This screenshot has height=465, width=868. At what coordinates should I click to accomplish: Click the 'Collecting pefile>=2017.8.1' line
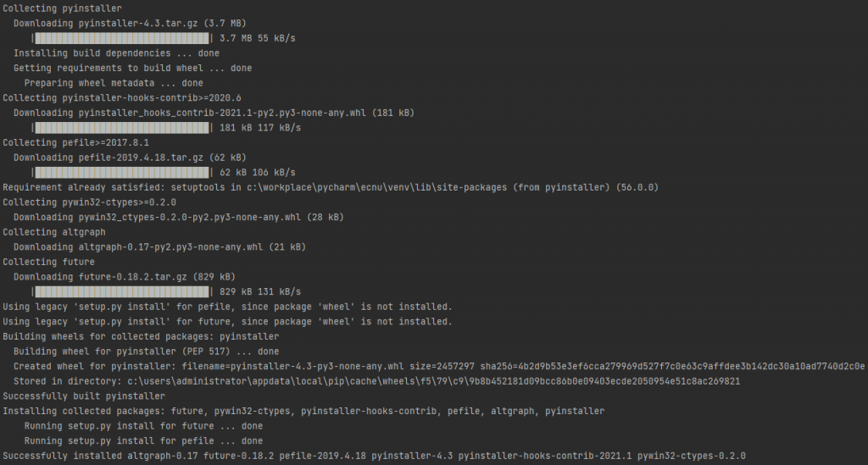(75, 142)
